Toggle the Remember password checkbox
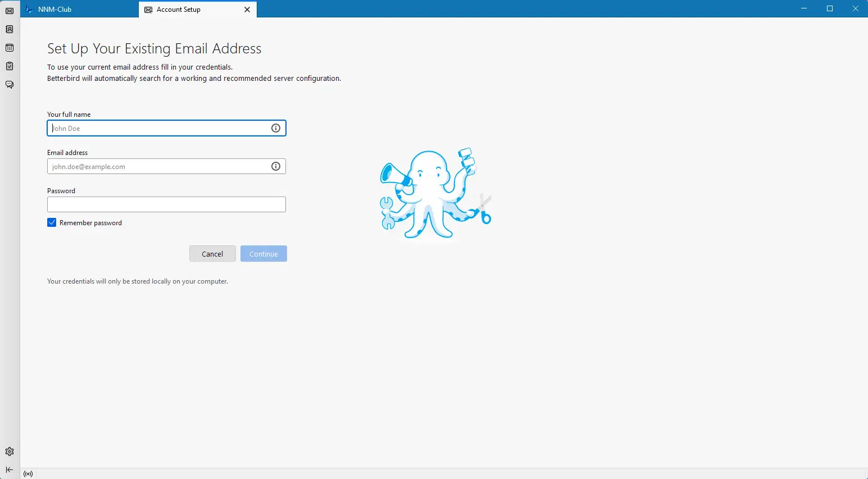 52,222
